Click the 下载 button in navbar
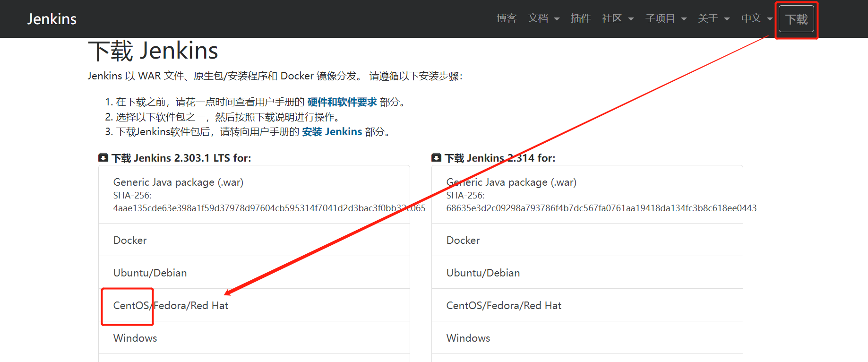868x362 pixels. tap(797, 19)
